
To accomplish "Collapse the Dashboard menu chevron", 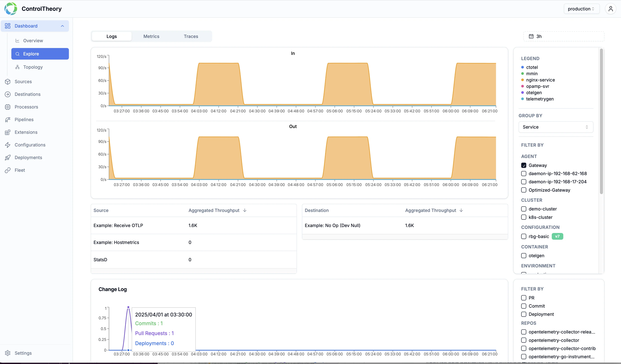I will click(x=62, y=26).
